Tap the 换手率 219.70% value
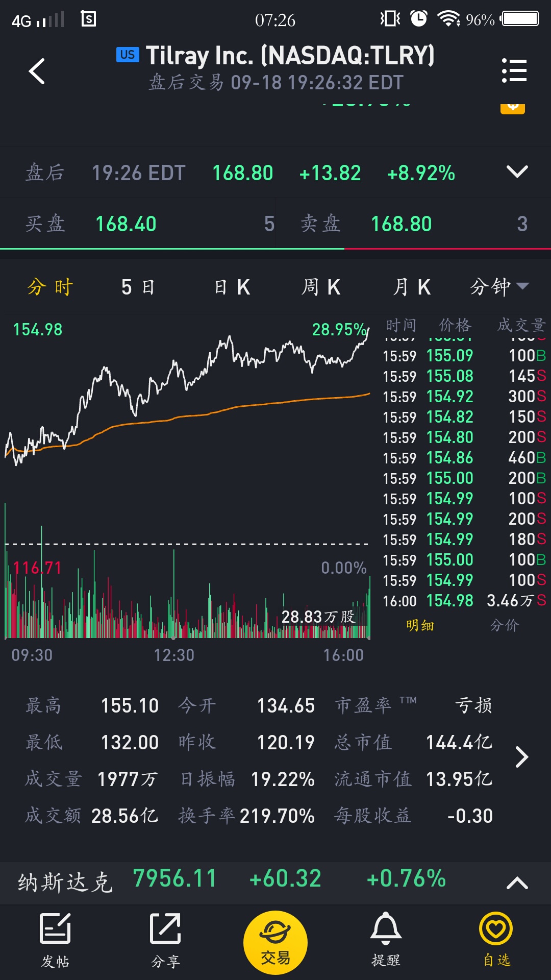Screen dimensions: 551x980 click(277, 816)
